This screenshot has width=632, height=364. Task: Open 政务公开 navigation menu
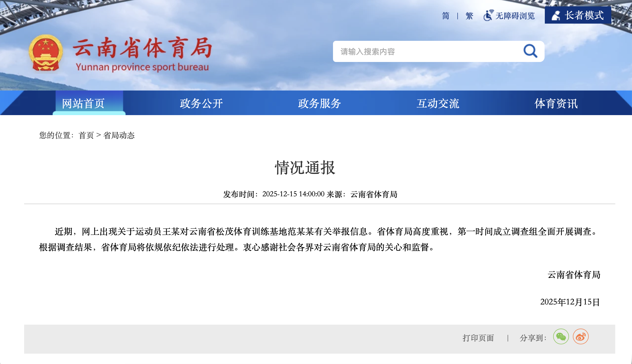(201, 104)
